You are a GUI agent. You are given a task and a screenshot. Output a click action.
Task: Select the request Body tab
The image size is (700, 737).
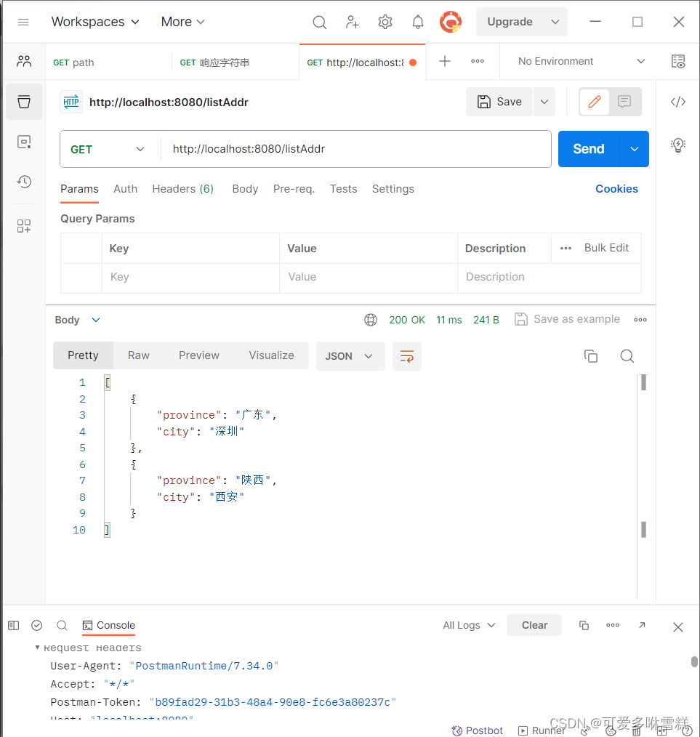(245, 189)
